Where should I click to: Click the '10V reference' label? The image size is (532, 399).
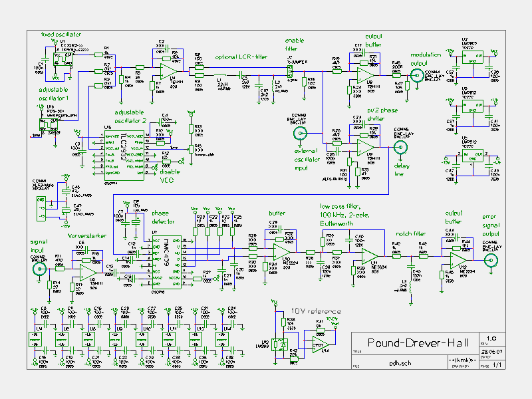[x=316, y=311]
